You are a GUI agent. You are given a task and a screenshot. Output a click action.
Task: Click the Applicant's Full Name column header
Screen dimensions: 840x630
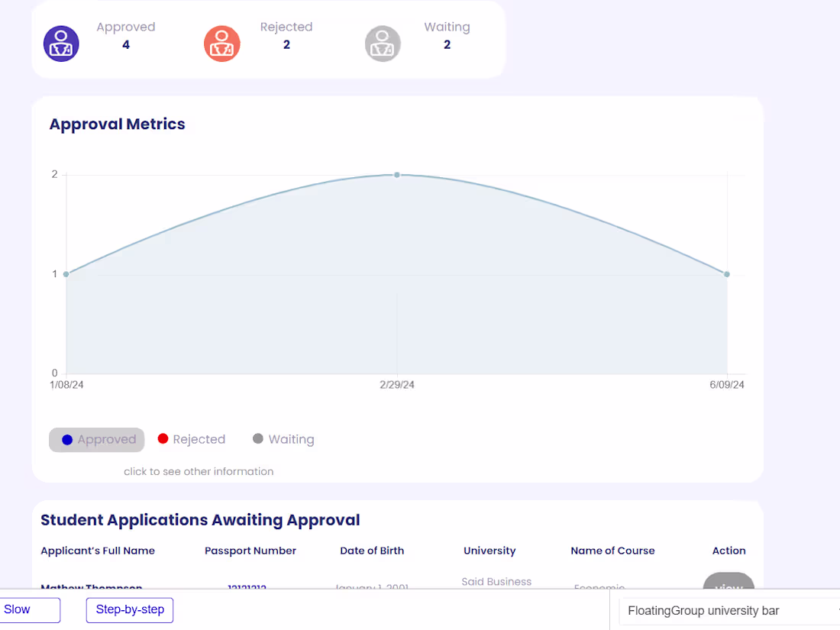coord(98,551)
